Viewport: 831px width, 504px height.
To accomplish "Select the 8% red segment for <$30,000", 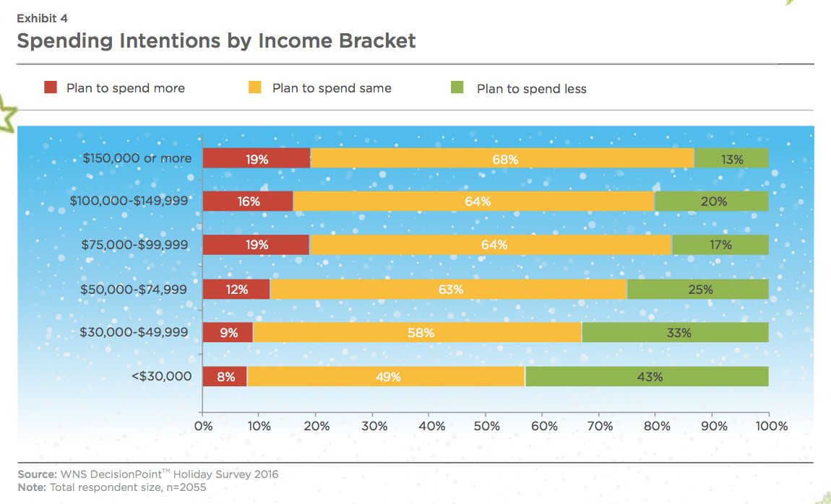I will pyautogui.click(x=225, y=376).
